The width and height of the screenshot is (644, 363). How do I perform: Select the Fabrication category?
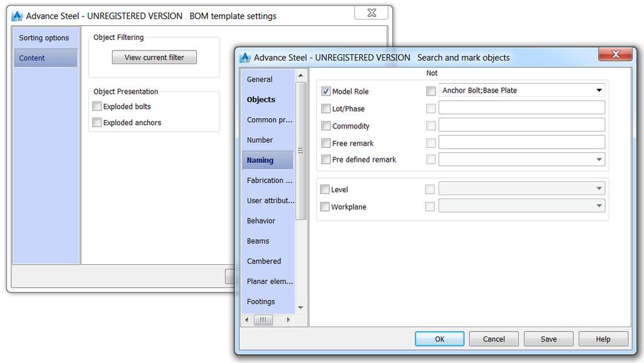coord(269,181)
